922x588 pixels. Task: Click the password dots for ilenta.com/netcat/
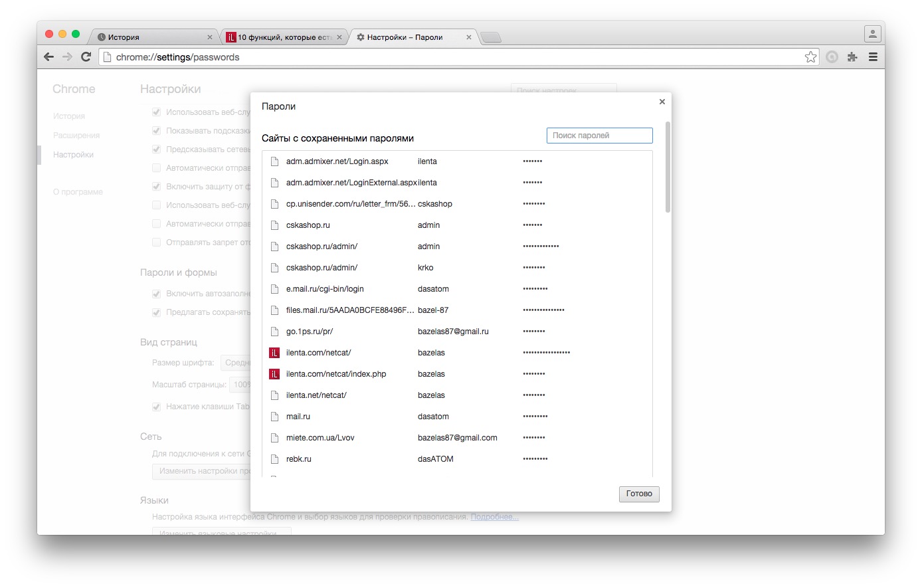(x=546, y=353)
